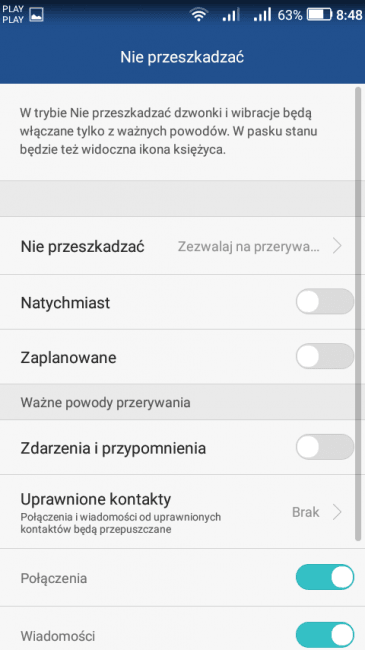365x650 pixels.
Task: Enable the Natychmiast switch
Action: [324, 301]
